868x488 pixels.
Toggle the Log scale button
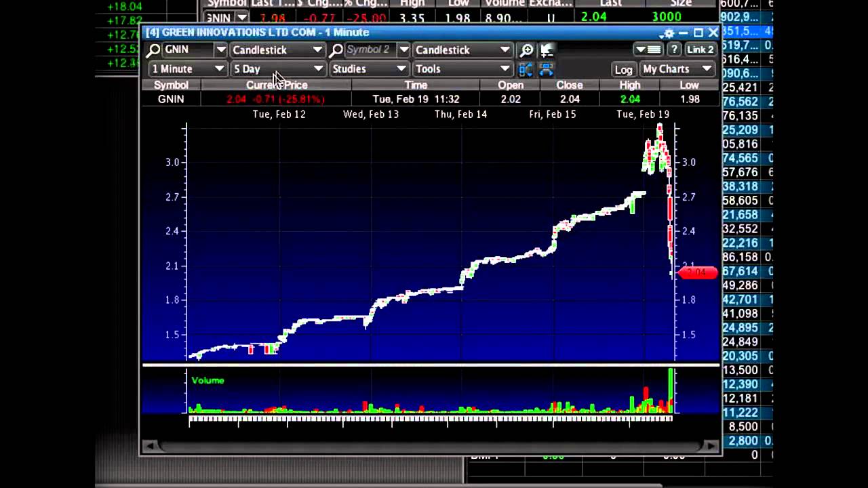pos(623,69)
